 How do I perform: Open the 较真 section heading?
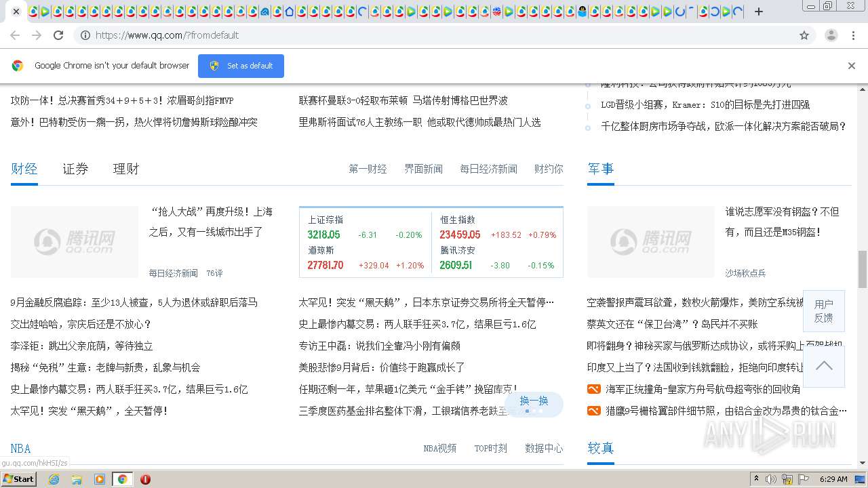click(x=601, y=448)
